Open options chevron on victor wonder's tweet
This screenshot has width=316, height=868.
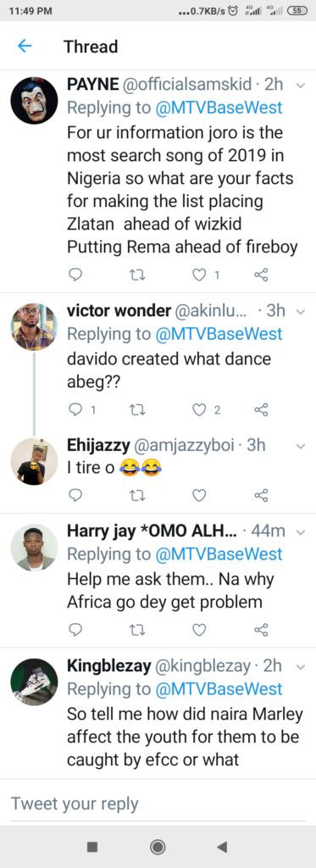click(x=301, y=312)
